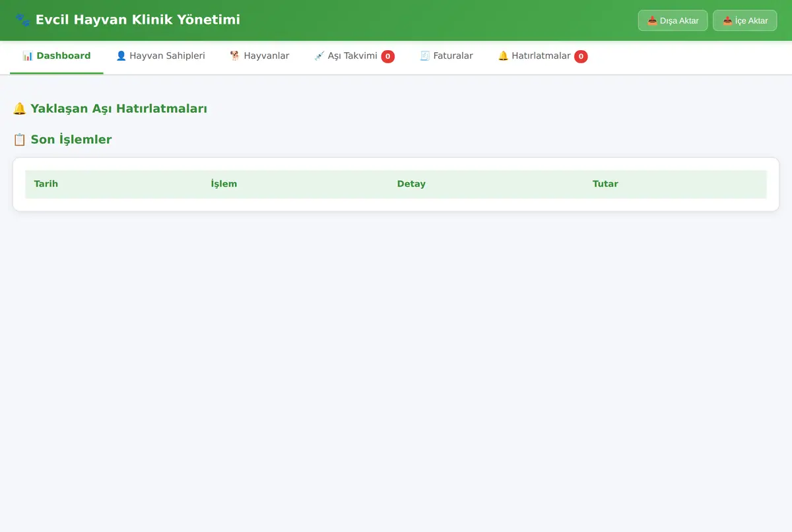Viewport: 792px width, 532px height.
Task: Click the Detay column header
Action: [486, 184]
